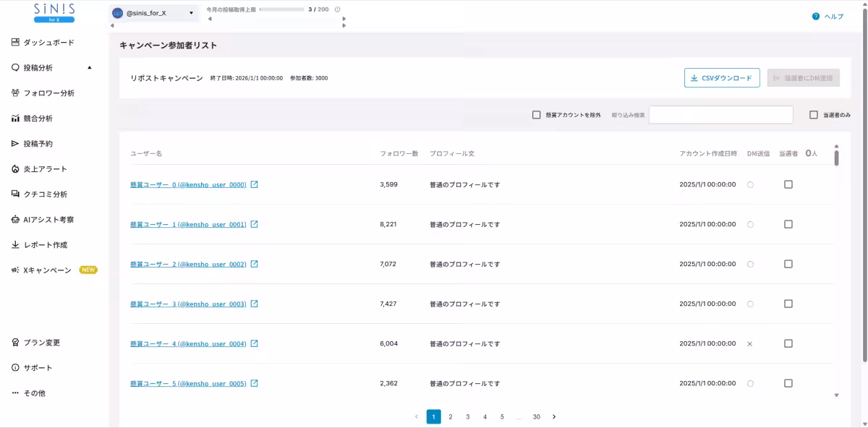Click the CSV download button

point(721,78)
